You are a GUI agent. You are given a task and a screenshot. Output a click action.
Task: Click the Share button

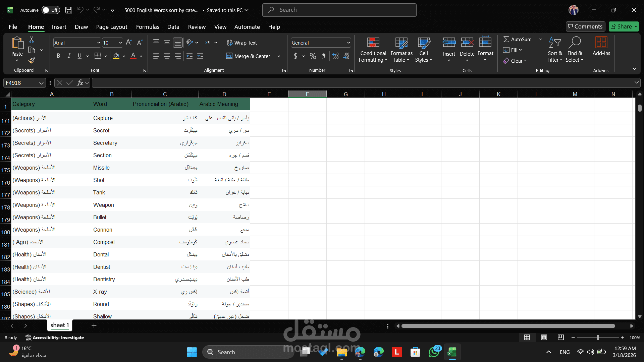(623, 26)
